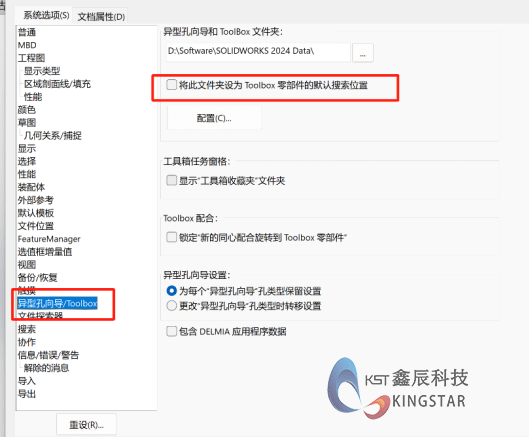This screenshot has width=529, height=437.
Task: Select 草图 in the options list
Action: coord(27,122)
